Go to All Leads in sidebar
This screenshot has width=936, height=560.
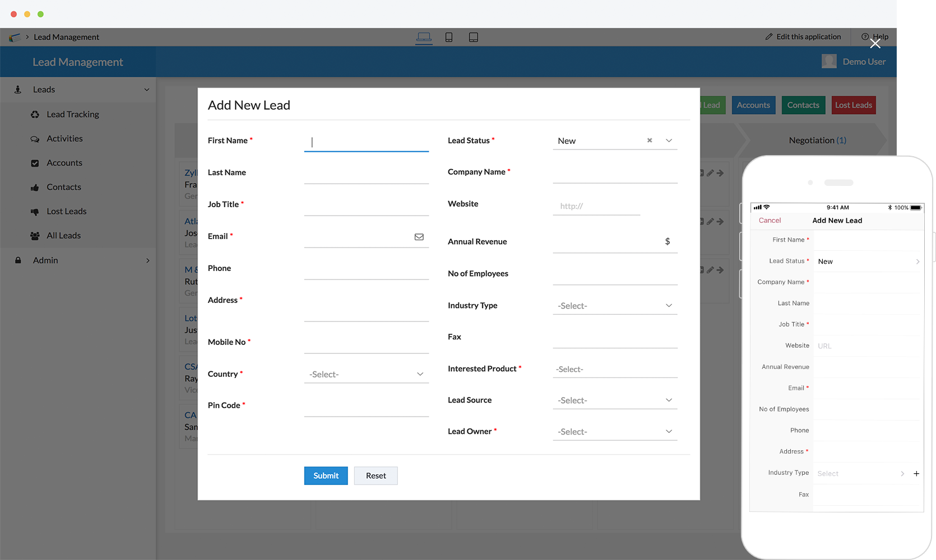click(x=63, y=236)
